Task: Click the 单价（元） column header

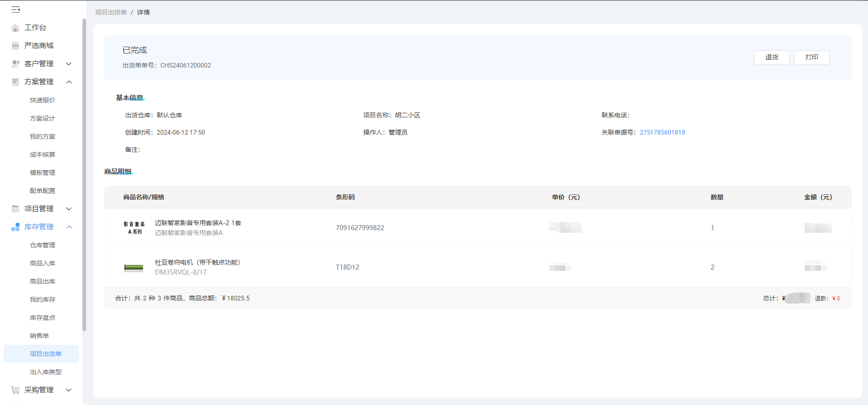Action: tap(566, 197)
